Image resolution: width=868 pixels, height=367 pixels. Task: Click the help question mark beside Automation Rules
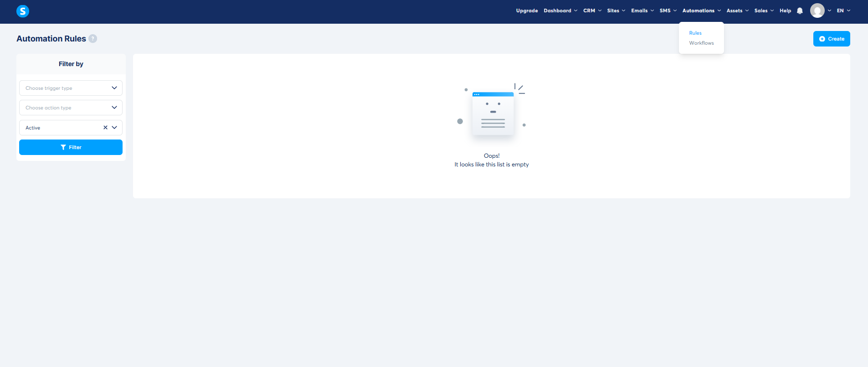[x=93, y=39]
